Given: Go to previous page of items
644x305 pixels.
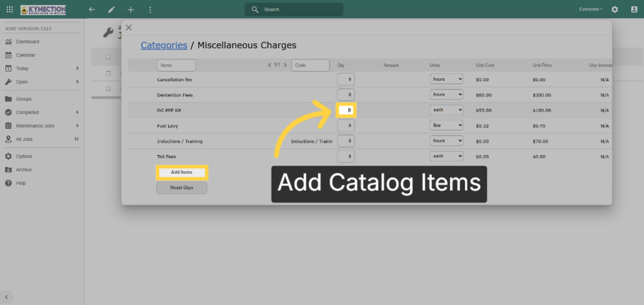Looking at the screenshot, I should [269, 65].
